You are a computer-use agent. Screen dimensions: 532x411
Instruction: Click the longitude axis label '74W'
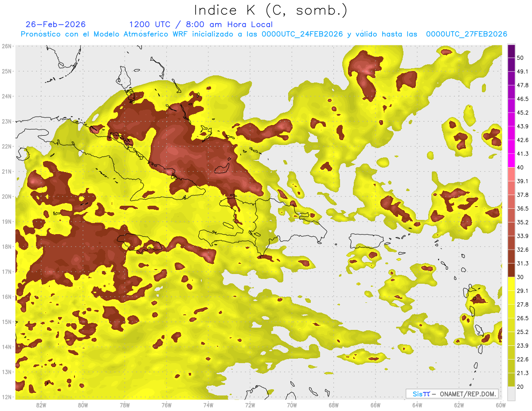[x=208, y=405]
